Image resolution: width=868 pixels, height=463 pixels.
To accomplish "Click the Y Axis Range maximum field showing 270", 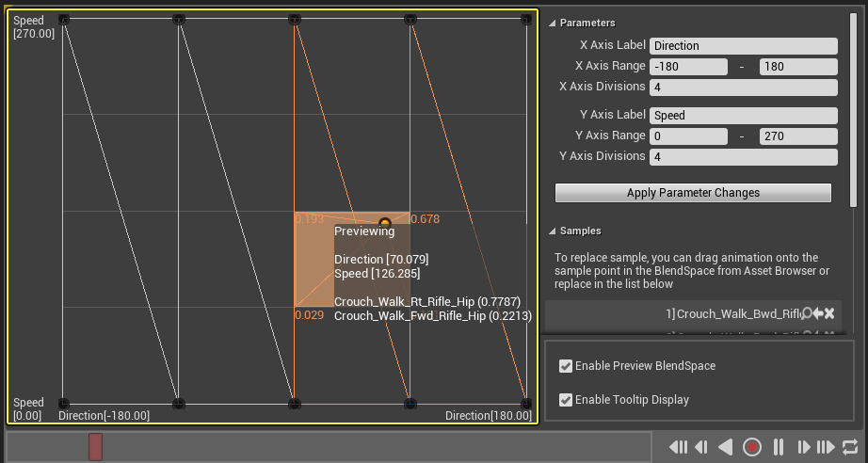I will (x=798, y=136).
